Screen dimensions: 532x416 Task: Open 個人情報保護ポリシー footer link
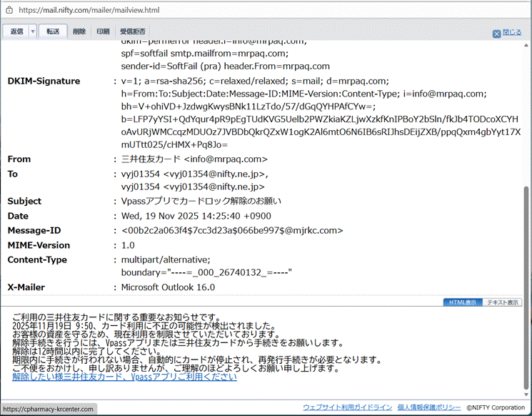428,407
